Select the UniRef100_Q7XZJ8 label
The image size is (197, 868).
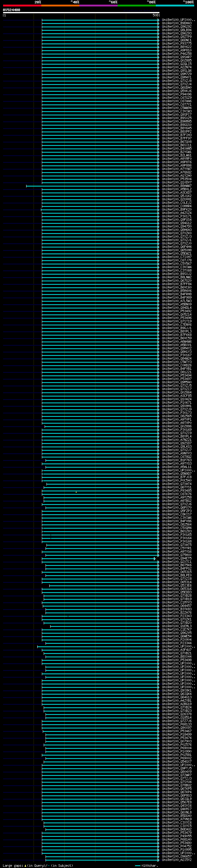pos(177,81)
